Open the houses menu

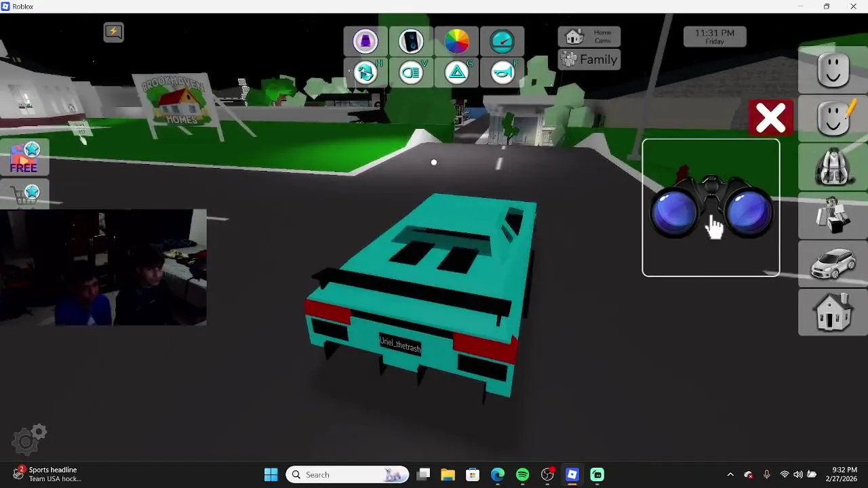point(833,312)
